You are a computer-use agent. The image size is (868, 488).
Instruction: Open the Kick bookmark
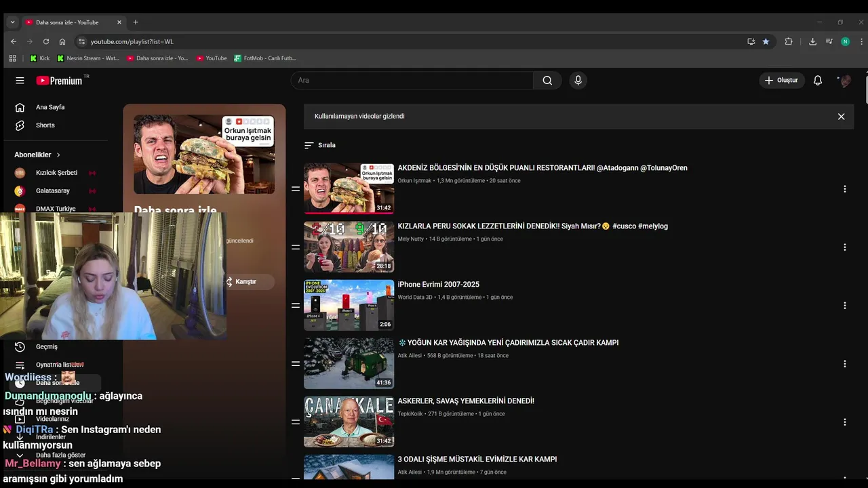(x=40, y=58)
